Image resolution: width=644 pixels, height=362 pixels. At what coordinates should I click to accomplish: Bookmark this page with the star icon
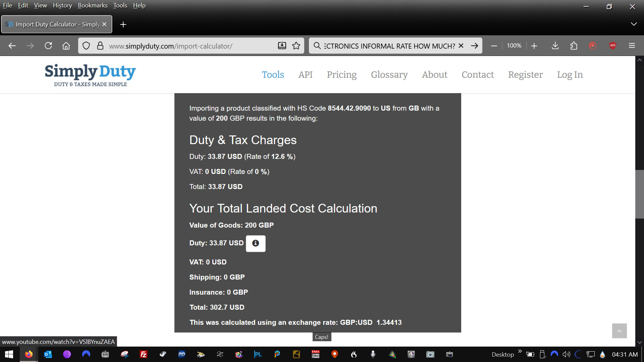coord(296,46)
